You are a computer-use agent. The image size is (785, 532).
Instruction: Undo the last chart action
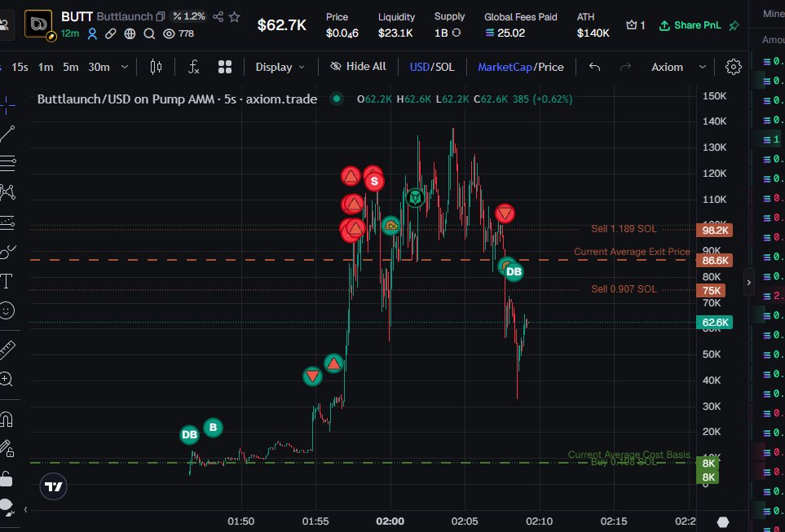tap(594, 67)
